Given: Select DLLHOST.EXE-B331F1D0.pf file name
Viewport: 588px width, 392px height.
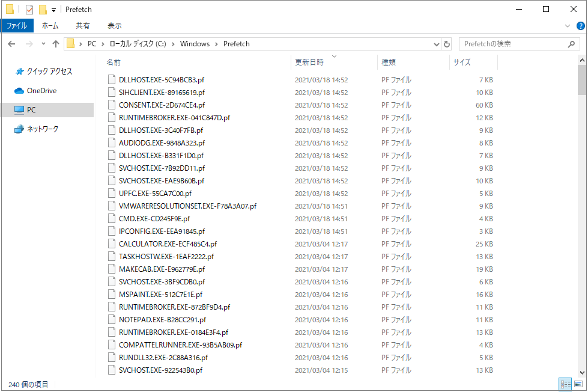Looking at the screenshot, I should (161, 156).
